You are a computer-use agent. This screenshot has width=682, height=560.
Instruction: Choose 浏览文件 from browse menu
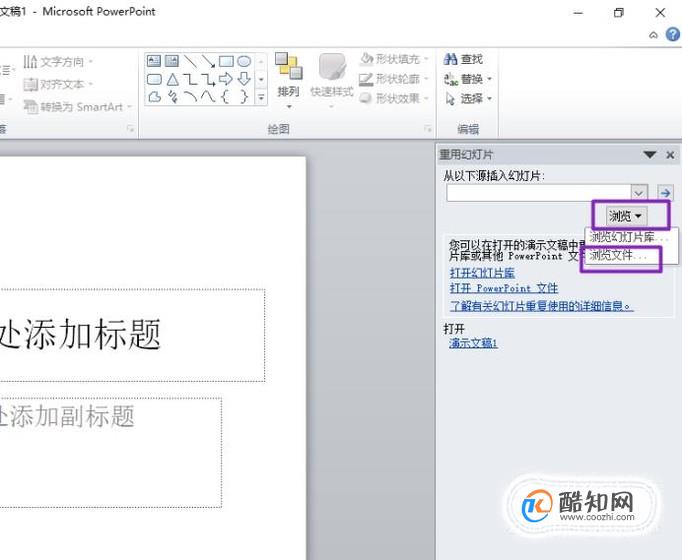(619, 255)
